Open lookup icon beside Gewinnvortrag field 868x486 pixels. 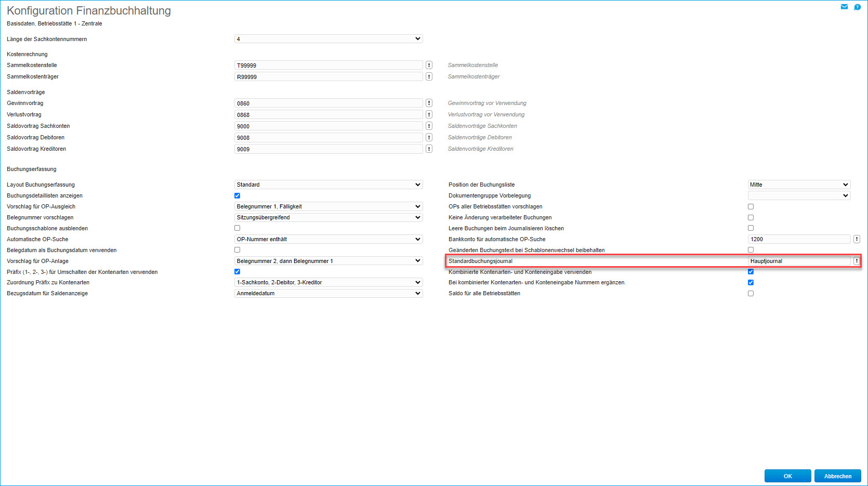click(429, 103)
